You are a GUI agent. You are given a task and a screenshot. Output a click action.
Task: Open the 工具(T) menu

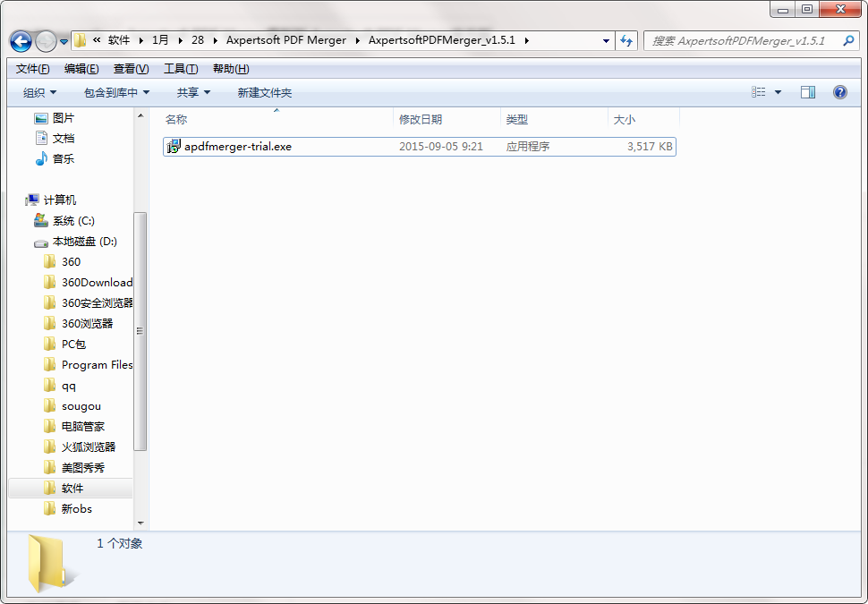click(181, 69)
